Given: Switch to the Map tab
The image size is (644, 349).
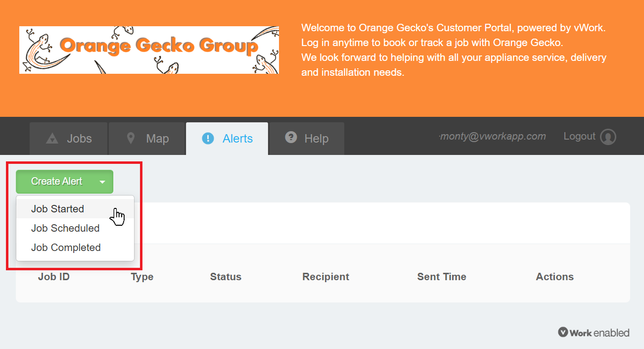Looking at the screenshot, I should [147, 139].
